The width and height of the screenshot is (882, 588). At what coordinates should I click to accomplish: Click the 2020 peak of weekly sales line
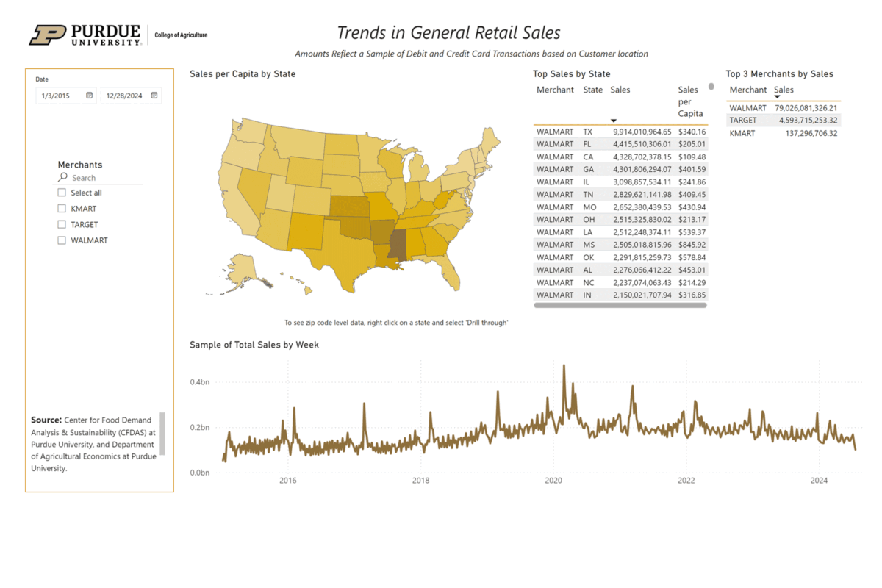(x=564, y=365)
